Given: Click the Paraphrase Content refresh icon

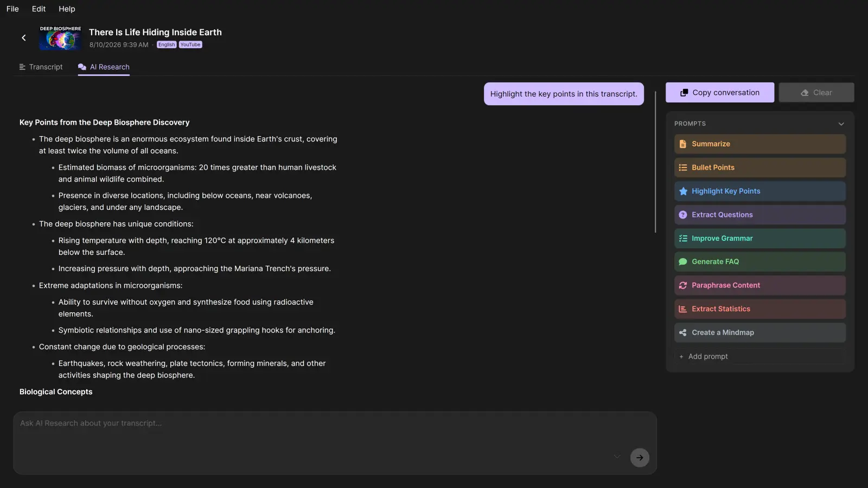Looking at the screenshot, I should coord(683,285).
